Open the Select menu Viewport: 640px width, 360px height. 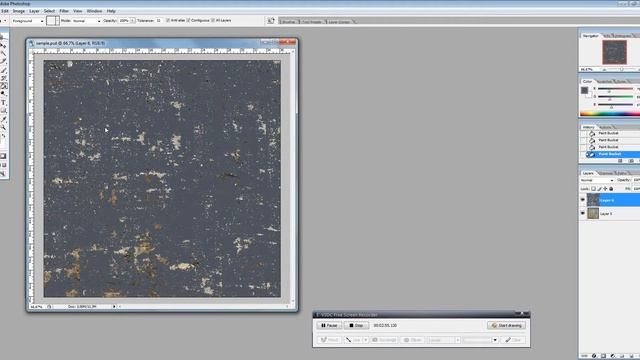[x=49, y=11]
